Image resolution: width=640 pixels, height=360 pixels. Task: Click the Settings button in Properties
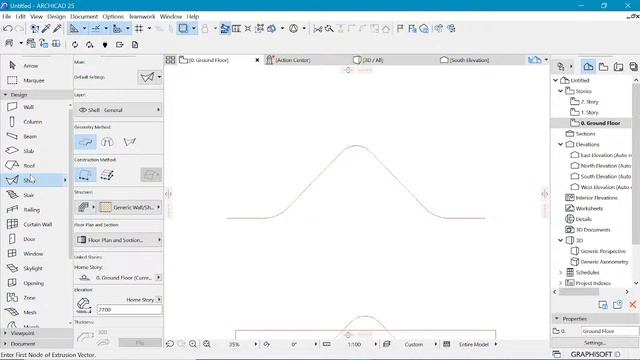[594, 343]
